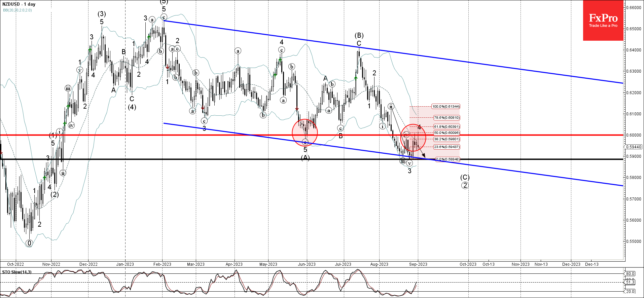This screenshot has height=298, width=644.
Task: Select the 0.59440 current price tag
Action: click(x=634, y=147)
